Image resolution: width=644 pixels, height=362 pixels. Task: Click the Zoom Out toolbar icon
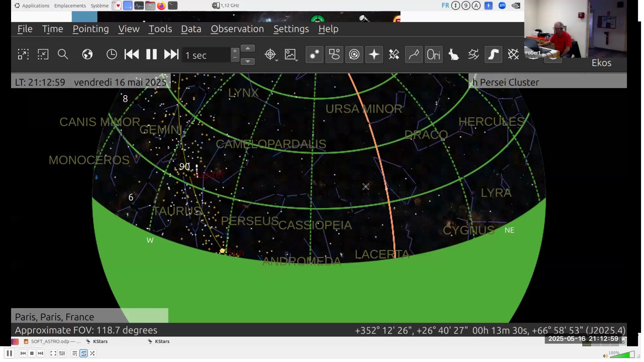43,54
